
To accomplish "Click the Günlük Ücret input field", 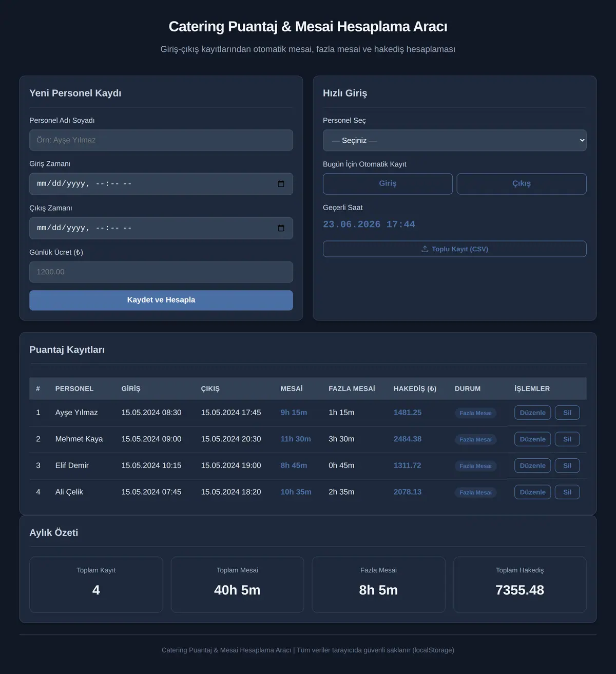I will pos(161,272).
